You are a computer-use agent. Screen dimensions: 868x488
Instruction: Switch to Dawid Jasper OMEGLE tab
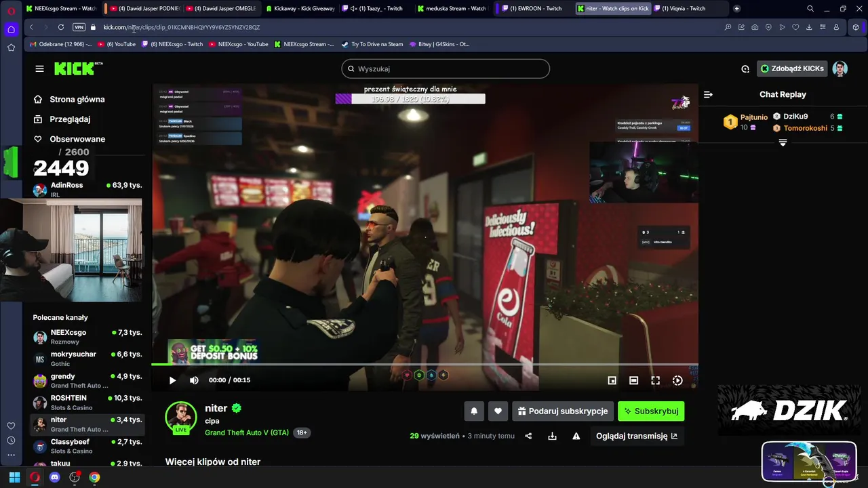coord(221,9)
